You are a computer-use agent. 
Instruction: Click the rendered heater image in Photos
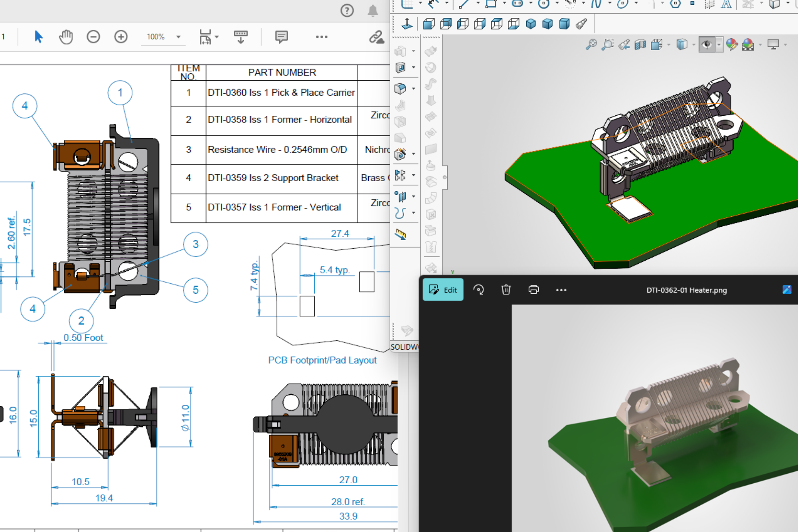click(x=655, y=418)
